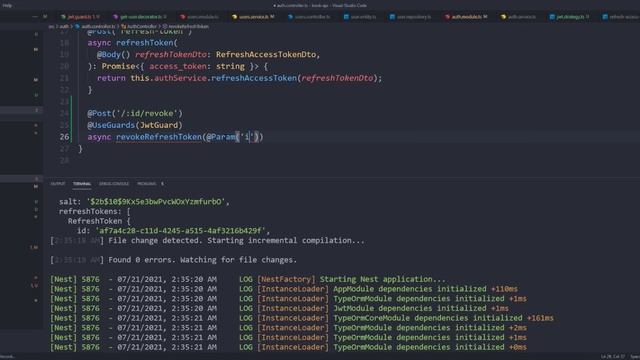
Task: Switch to the jwt.strategy.ts editor tab
Action: (570, 17)
